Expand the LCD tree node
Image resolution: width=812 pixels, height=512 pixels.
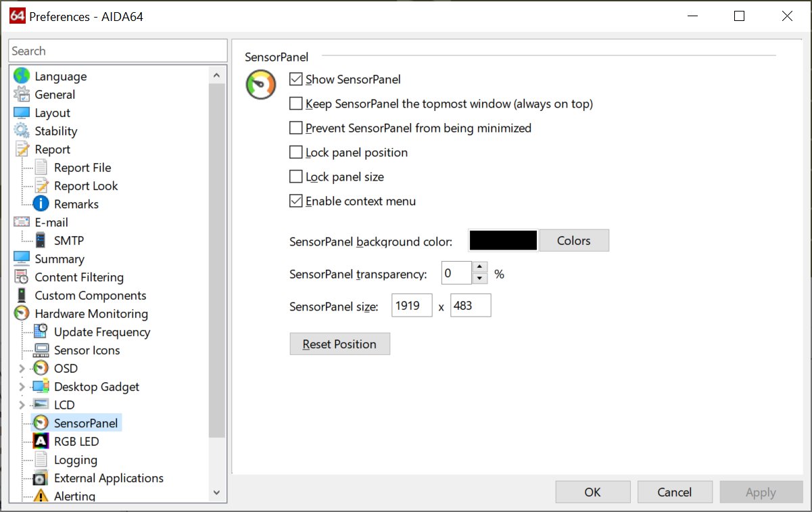(x=22, y=405)
